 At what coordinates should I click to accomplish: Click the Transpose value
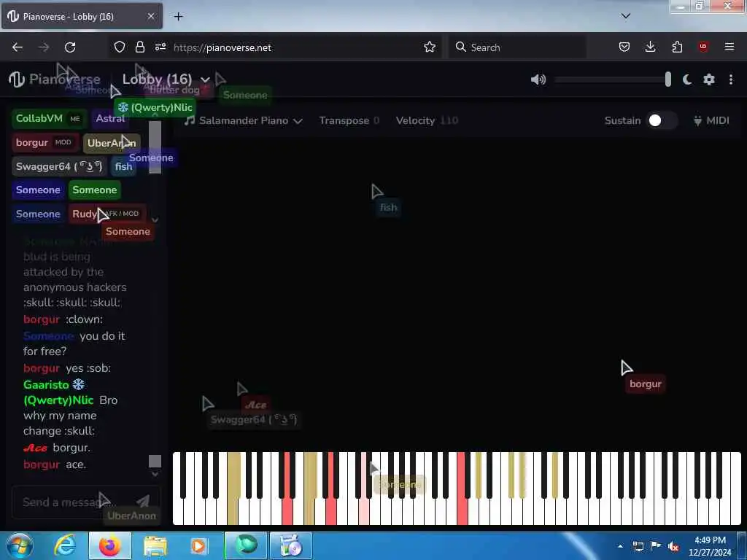(x=376, y=120)
